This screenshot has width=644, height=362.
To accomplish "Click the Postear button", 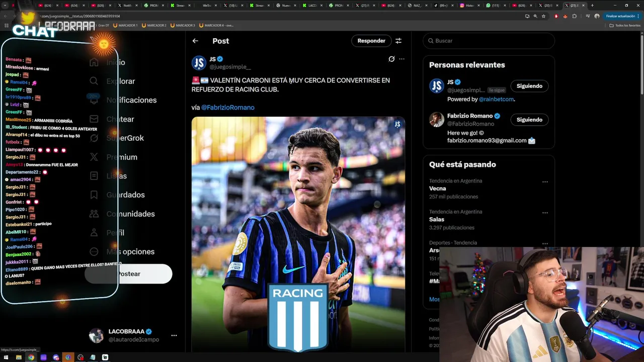I will point(128,274).
